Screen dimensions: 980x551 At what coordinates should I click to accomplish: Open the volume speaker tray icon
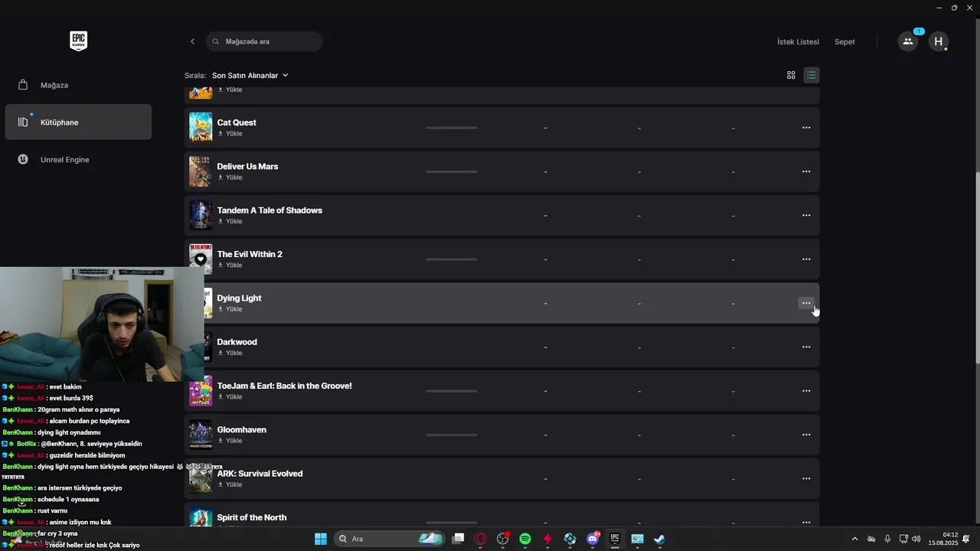(916, 539)
